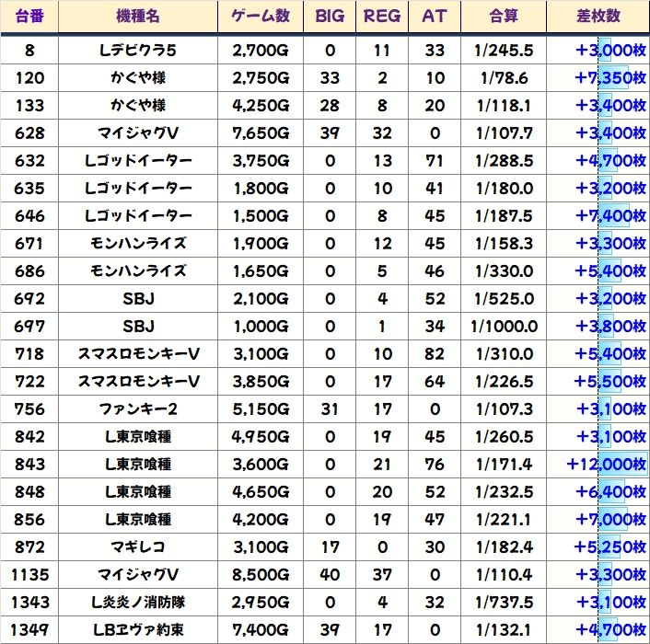This screenshot has width=650, height=644.
Task: Select machine number 120
Action: (x=29, y=78)
